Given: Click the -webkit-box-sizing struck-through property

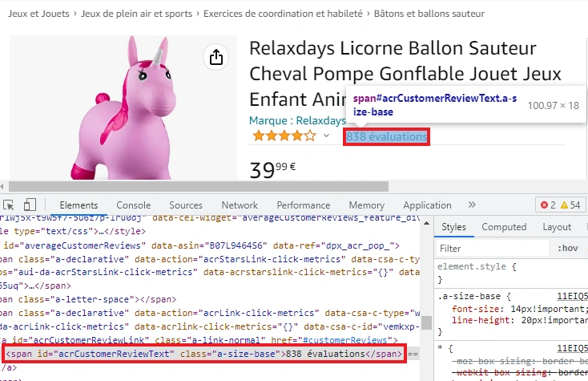Looking at the screenshot, I should coord(520,372).
